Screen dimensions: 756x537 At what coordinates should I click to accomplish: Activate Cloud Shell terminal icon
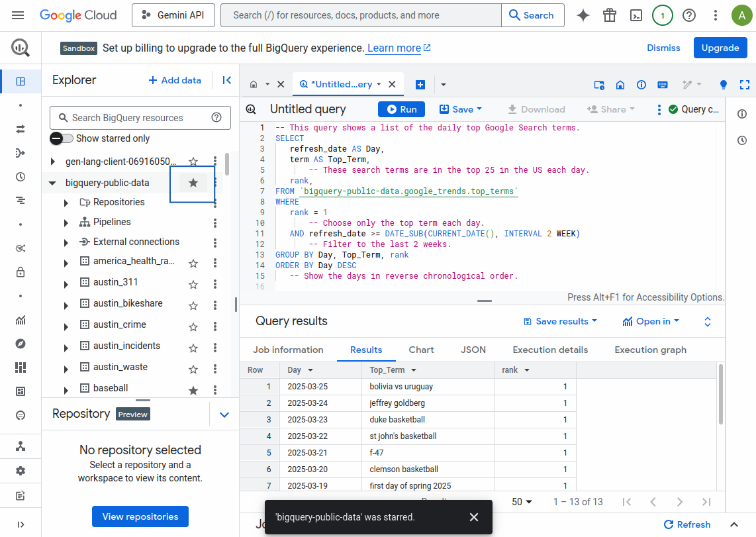click(636, 15)
